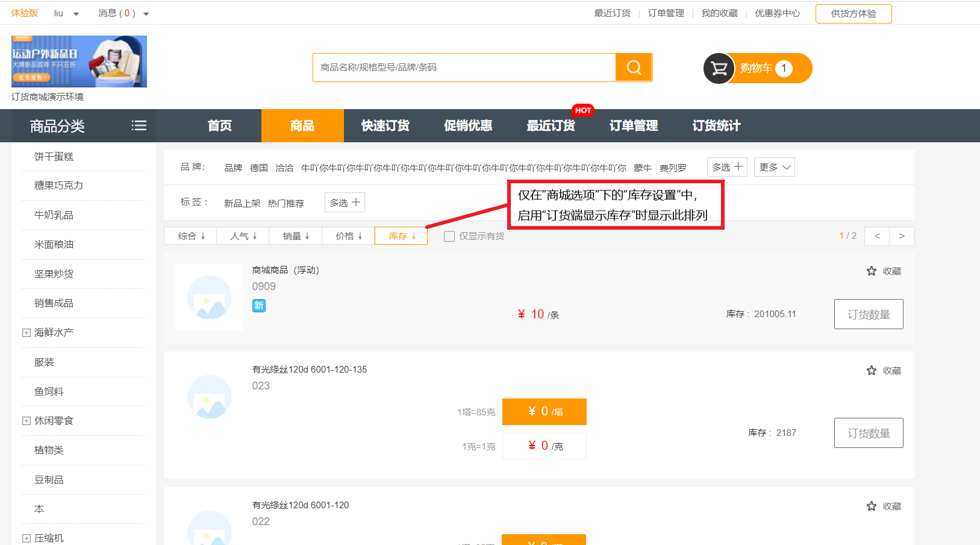Image resolution: width=980 pixels, height=545 pixels.
Task: Sort by 库存
Action: pos(401,236)
